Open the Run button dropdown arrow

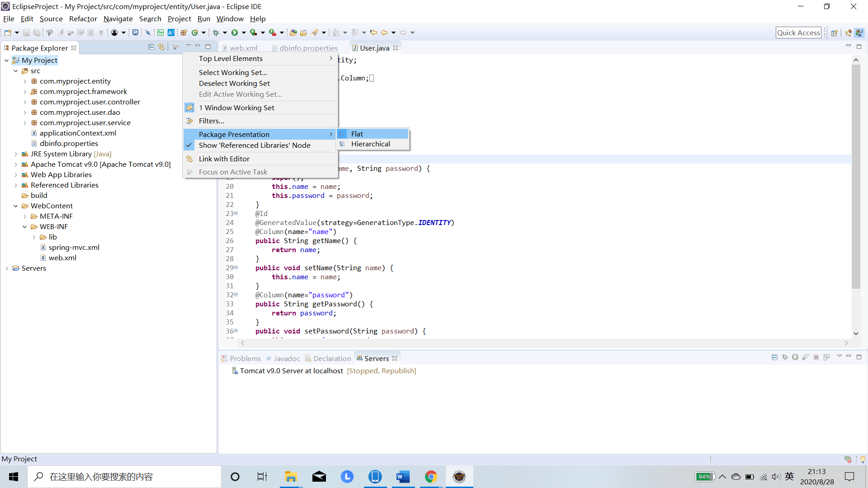[x=244, y=33]
